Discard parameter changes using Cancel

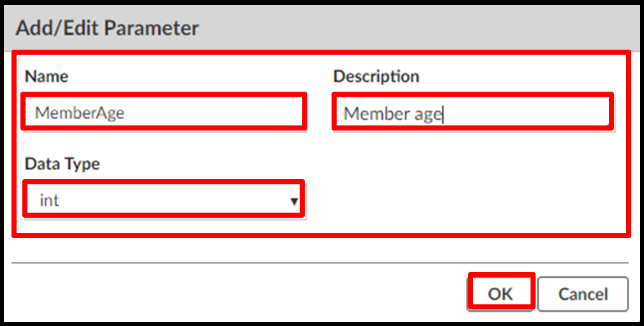coord(583,294)
